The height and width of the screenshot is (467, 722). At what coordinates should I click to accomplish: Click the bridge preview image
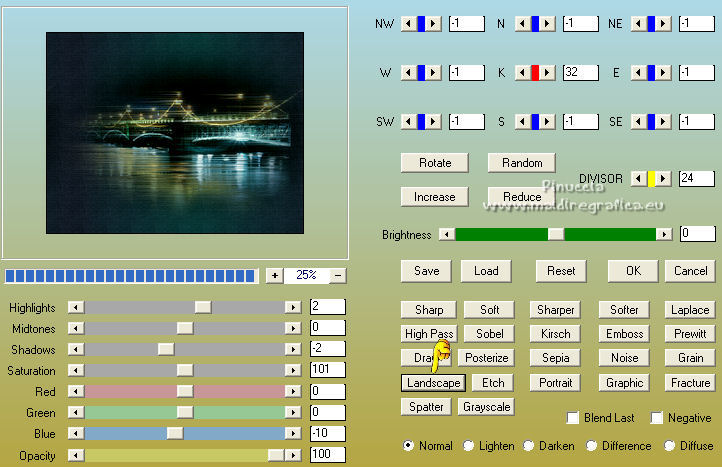(175, 133)
